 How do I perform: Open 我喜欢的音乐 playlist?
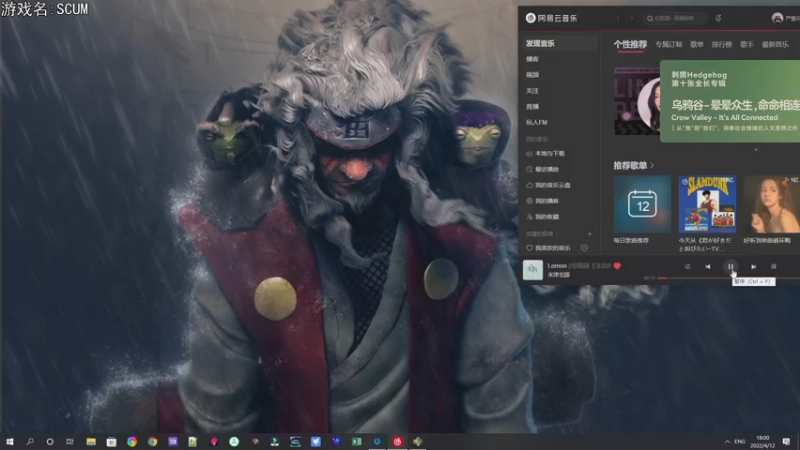click(x=548, y=248)
